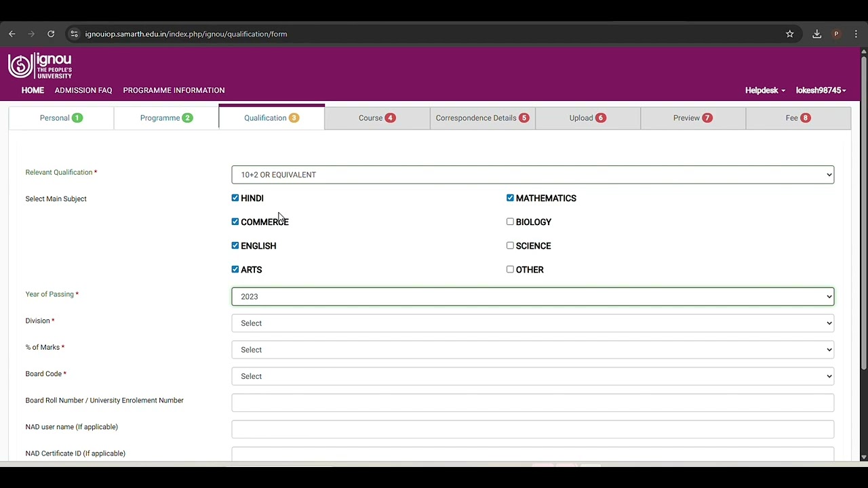This screenshot has width=868, height=488.
Task: Uncheck the MATHEMATICS subject checkbox
Action: pyautogui.click(x=510, y=198)
